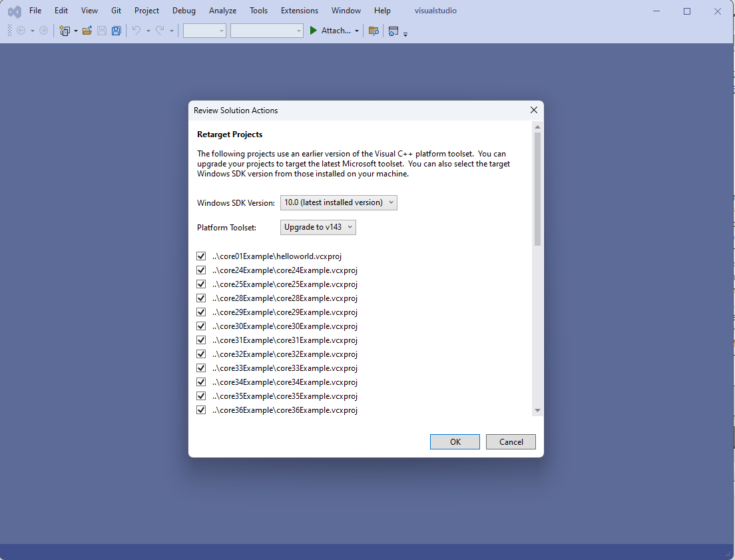Open Windows SDK Version dropdown
735x560 pixels.
pyautogui.click(x=338, y=202)
